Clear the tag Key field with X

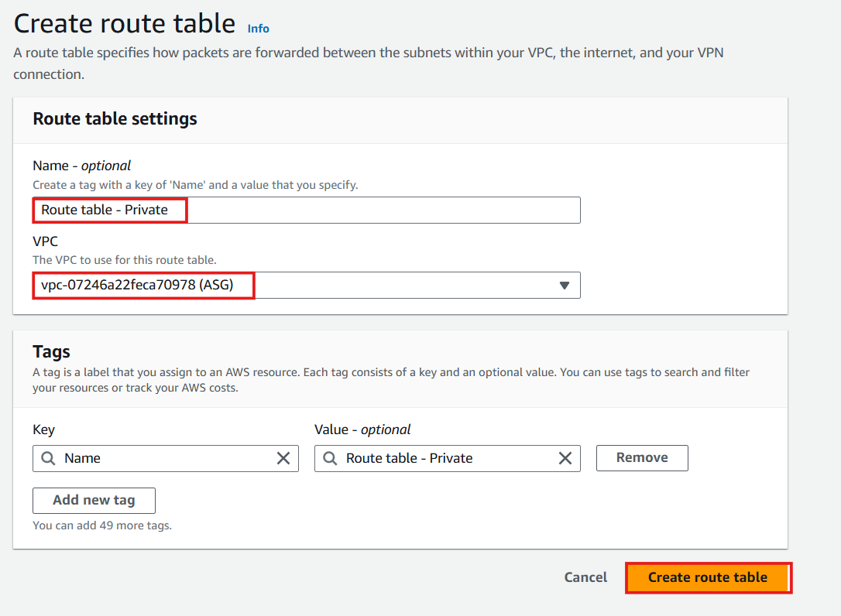(x=283, y=458)
